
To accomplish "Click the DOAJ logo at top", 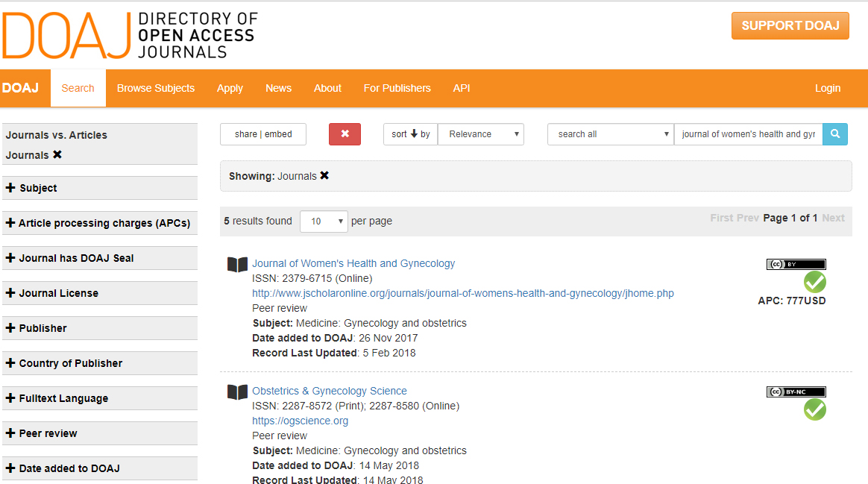I will (x=129, y=35).
